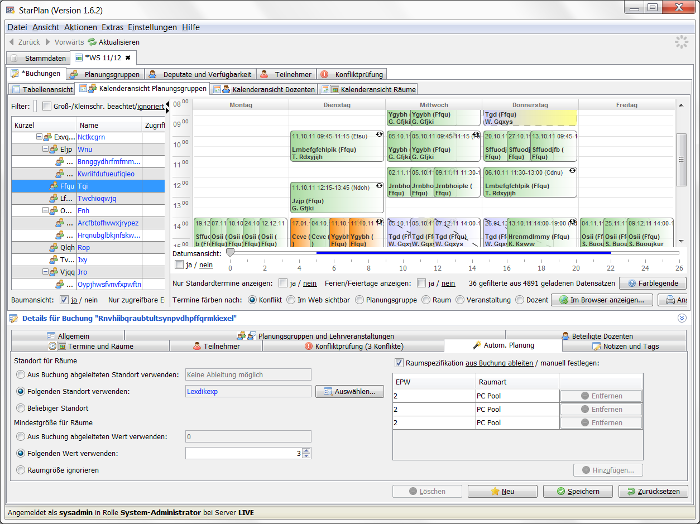Toggle Ferien/Feiertage anzeigen checkbox
The image size is (700, 524).
point(421,283)
